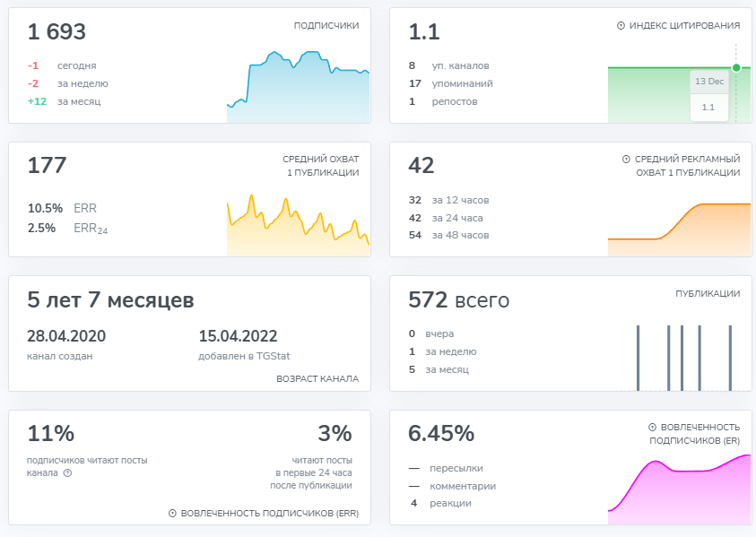This screenshot has height=537, width=756.
Task: Click help icon beside ВОВЛЕЧЕННОСТЬ ПОДПИСЧИКОВ (ERR)
Action: (172, 514)
